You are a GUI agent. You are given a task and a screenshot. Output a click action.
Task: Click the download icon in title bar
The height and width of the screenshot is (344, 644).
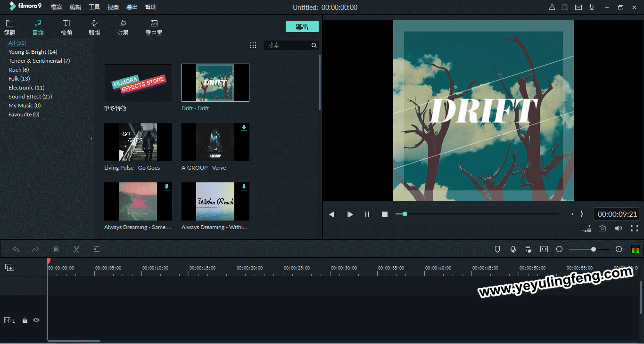click(x=592, y=7)
